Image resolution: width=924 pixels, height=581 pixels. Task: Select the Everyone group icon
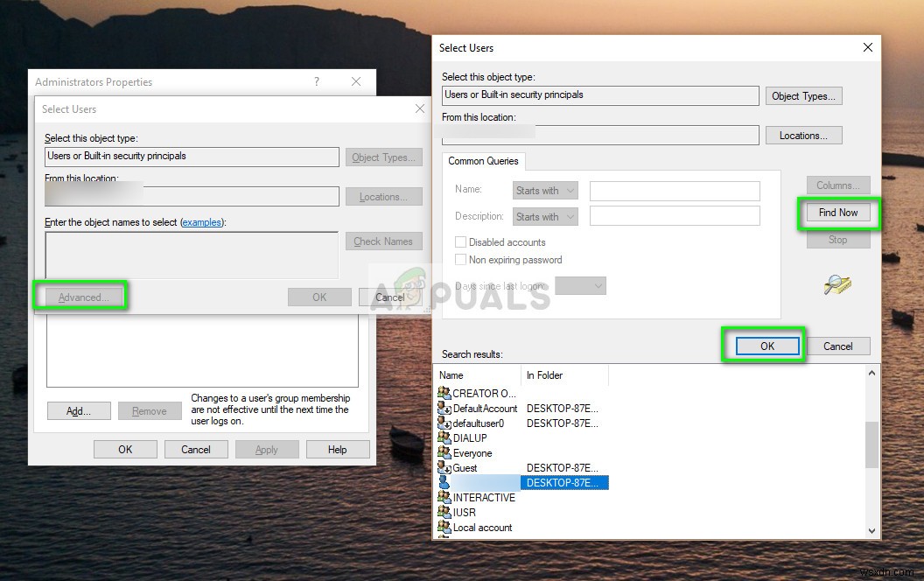(x=443, y=452)
